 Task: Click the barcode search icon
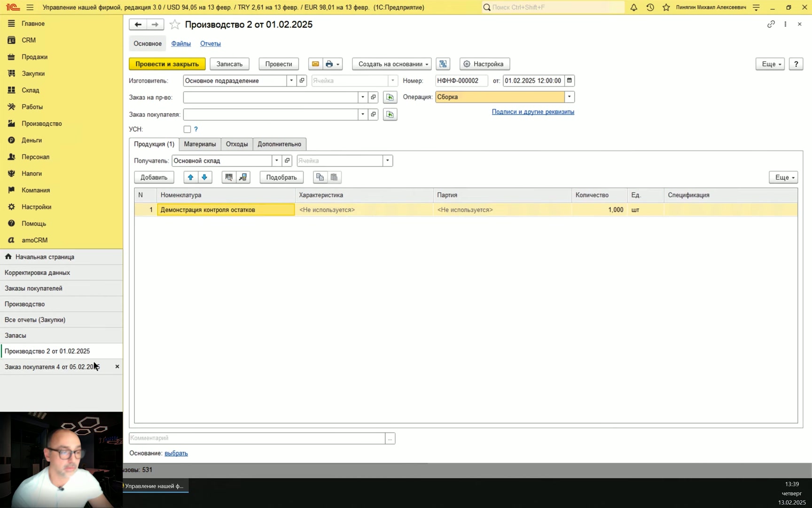(229, 177)
